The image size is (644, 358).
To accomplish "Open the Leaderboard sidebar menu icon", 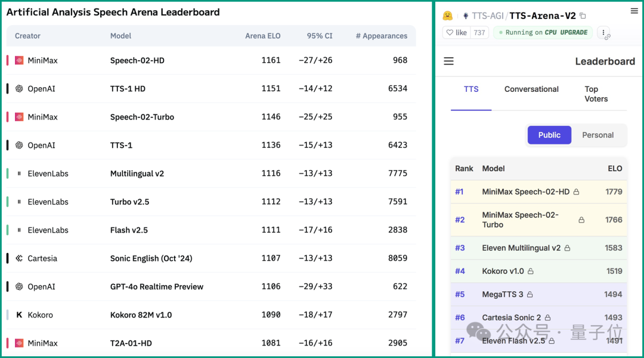I will [448, 61].
